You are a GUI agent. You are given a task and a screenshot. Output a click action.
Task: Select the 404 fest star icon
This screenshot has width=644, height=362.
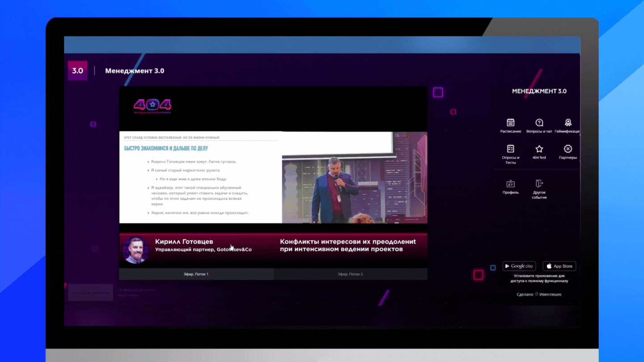tap(539, 149)
